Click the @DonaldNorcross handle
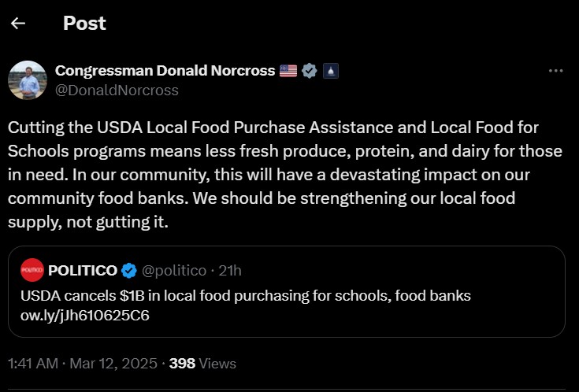This screenshot has width=579, height=392. coord(117,90)
